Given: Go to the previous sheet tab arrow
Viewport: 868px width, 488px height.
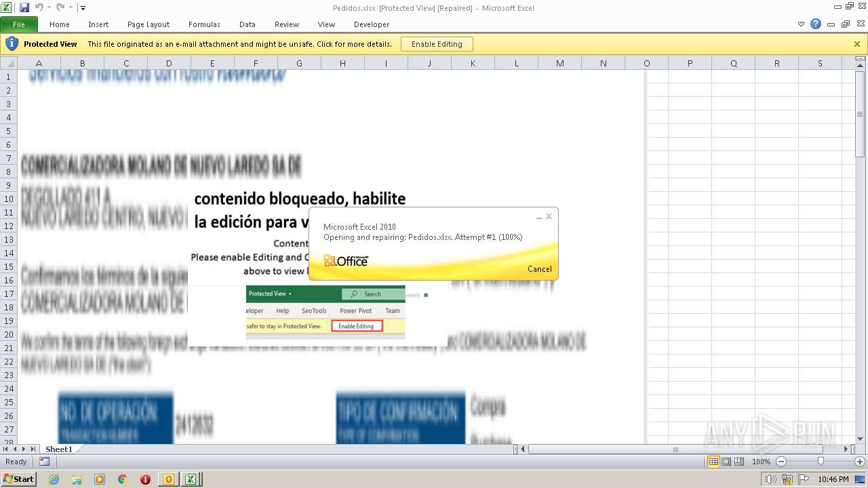Looking at the screenshot, I should click(x=15, y=449).
